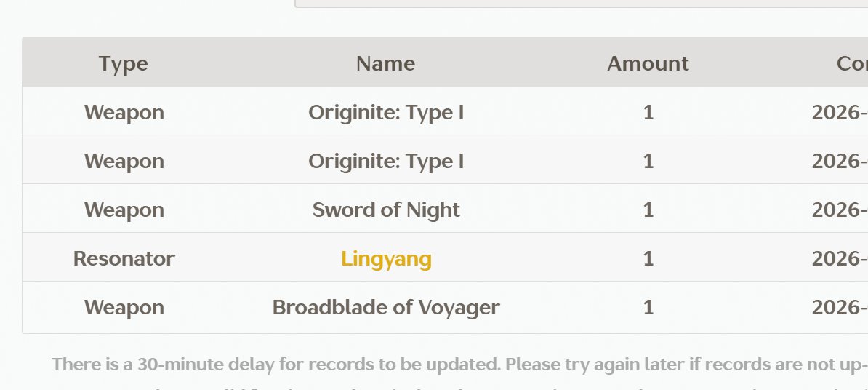Click the amount in Broadblade of Voyager row
This screenshot has width=868, height=390.
(x=648, y=307)
